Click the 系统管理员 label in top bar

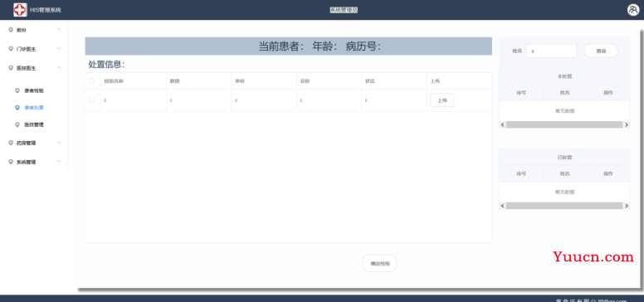344,10
